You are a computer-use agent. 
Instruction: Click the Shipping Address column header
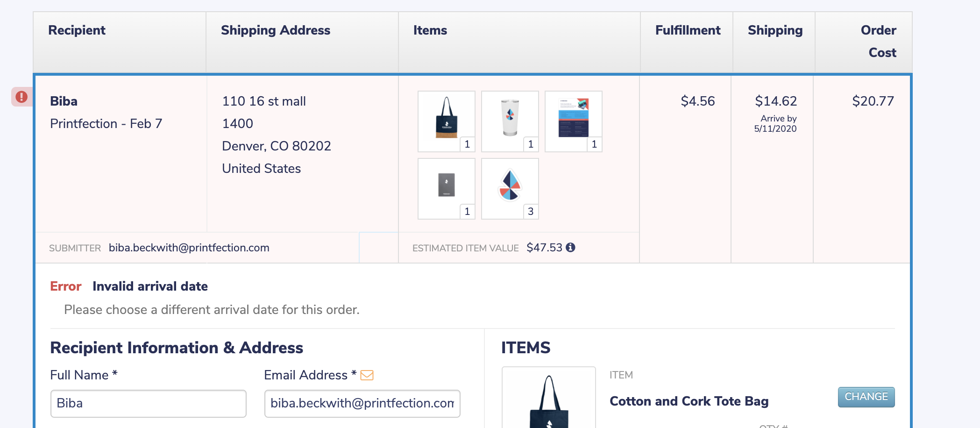click(x=276, y=30)
